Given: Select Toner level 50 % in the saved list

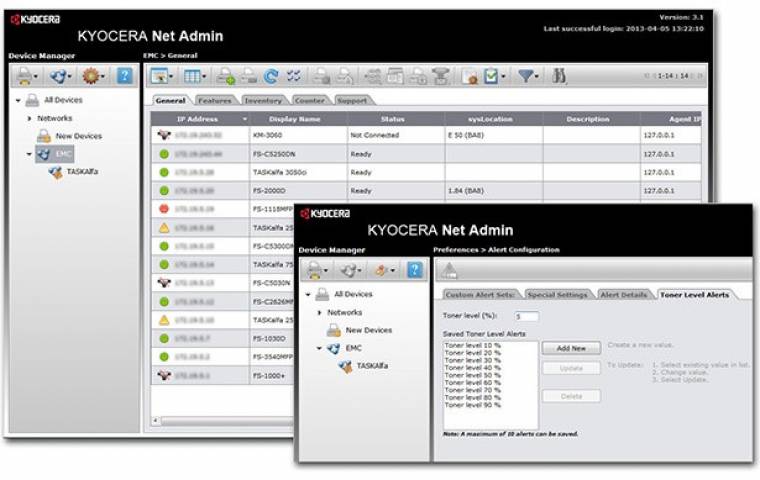Looking at the screenshot, I should 473,375.
